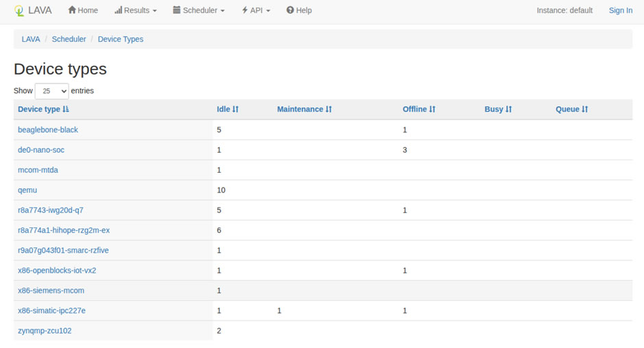
Task: Sort by Maintenance column arrows
Action: [x=329, y=110]
